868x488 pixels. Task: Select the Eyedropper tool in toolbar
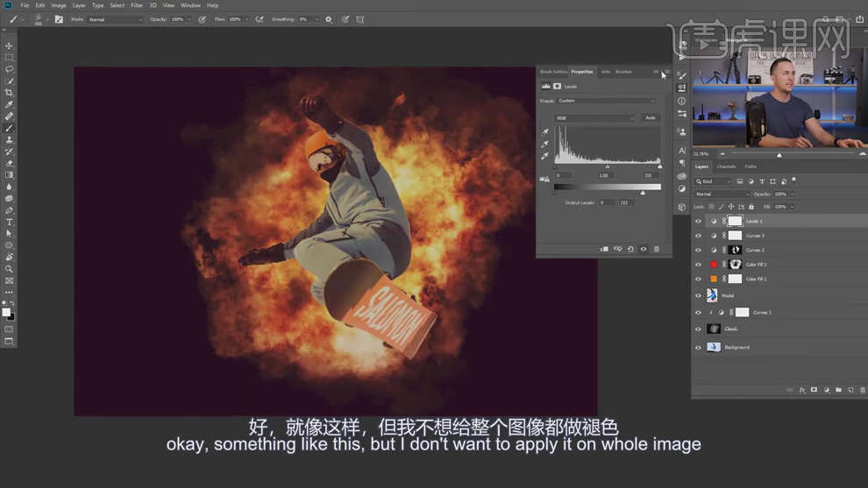pyautogui.click(x=9, y=104)
